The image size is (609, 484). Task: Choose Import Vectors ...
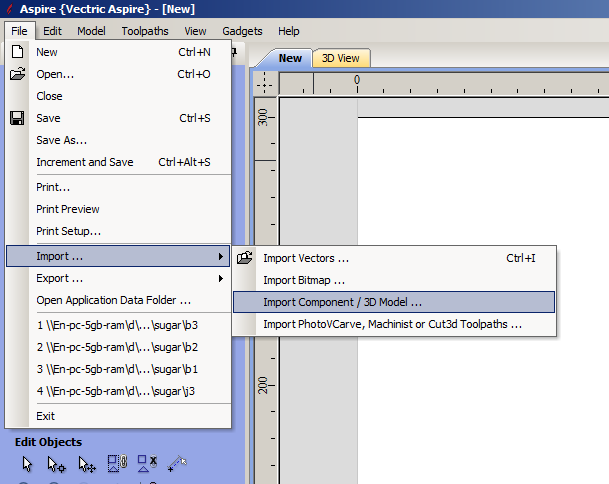point(394,258)
